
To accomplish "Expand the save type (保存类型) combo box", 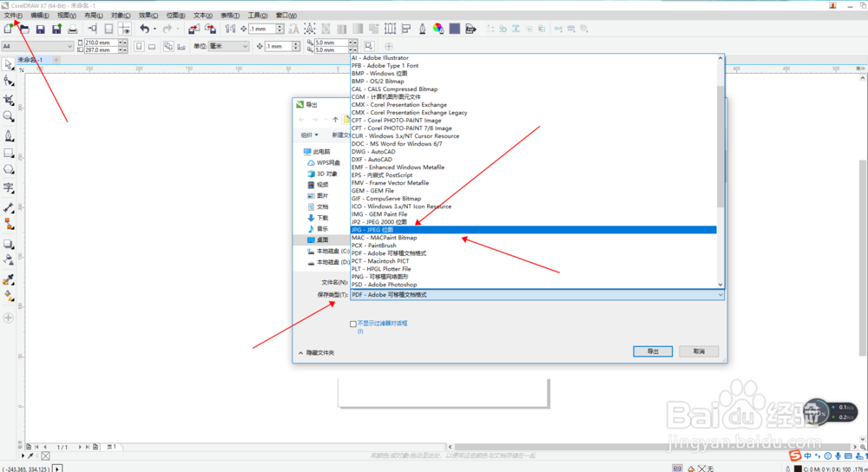I will click(536, 295).
